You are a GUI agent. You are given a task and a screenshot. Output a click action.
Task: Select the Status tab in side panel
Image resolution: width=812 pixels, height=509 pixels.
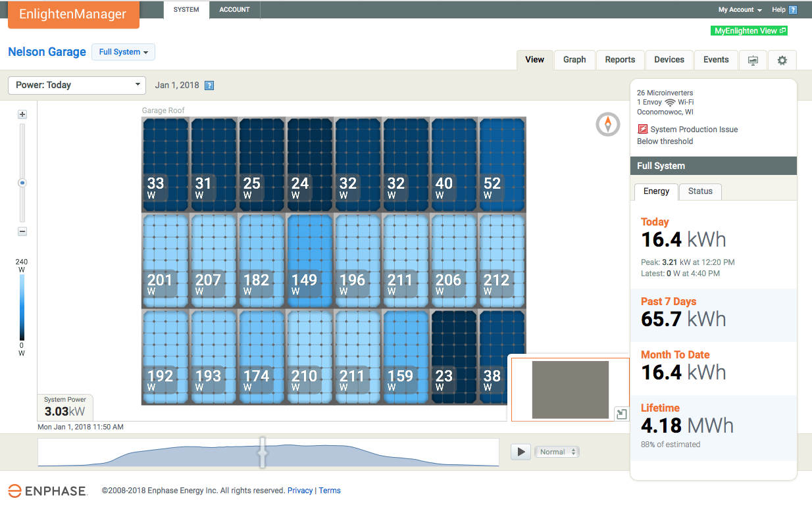(x=700, y=191)
